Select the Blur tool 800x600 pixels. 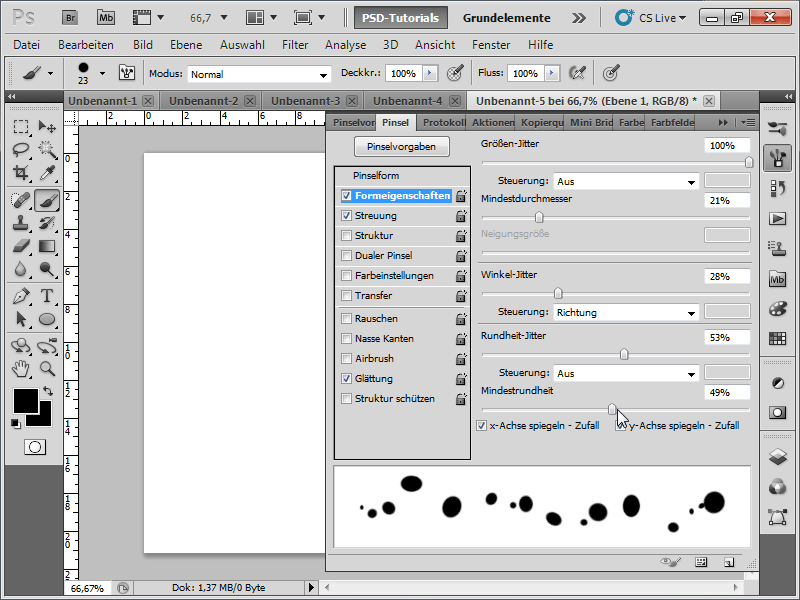pyautogui.click(x=20, y=269)
